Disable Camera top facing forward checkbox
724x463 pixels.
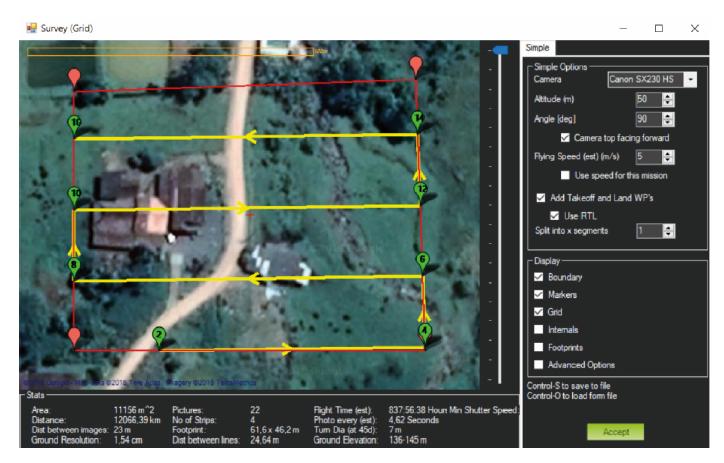(x=566, y=137)
